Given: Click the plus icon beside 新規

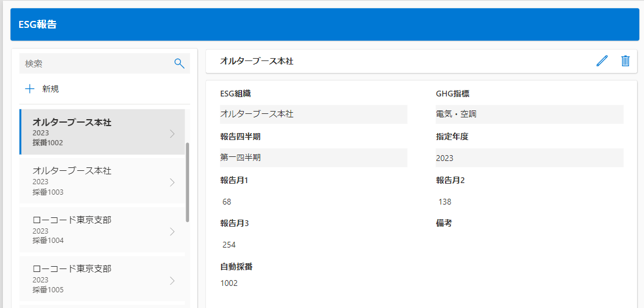Looking at the screenshot, I should click(30, 89).
